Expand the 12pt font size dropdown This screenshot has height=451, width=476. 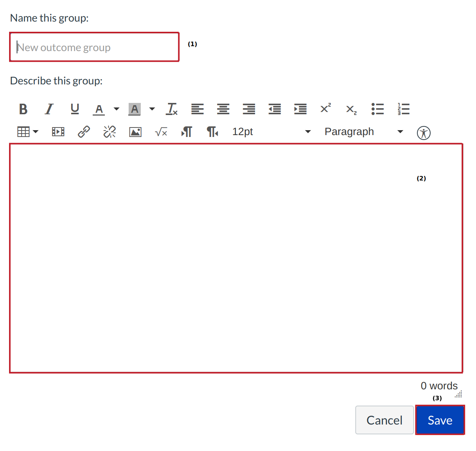pos(271,132)
